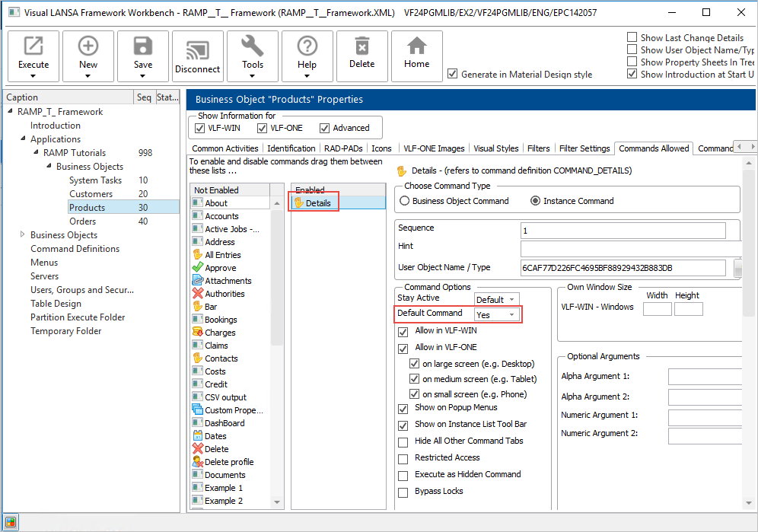
Task: Select the Authorities red X icon
Action: click(198, 293)
